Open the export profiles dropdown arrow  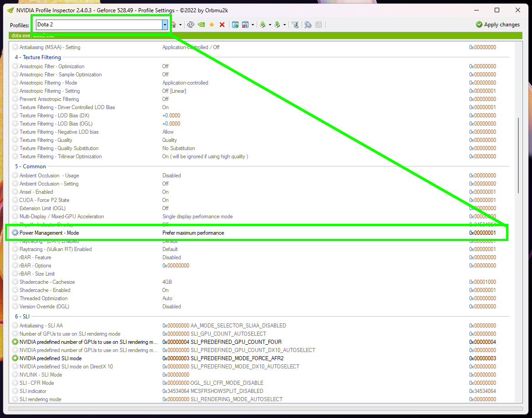(x=270, y=25)
